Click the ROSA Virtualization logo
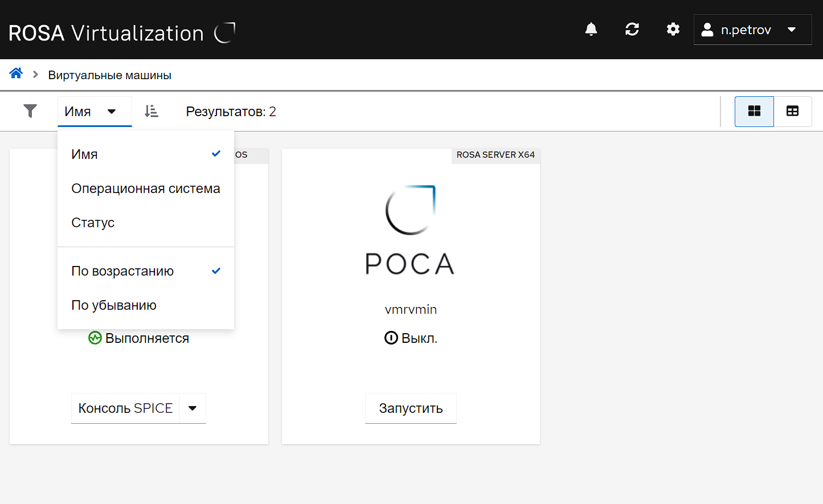 click(121, 33)
